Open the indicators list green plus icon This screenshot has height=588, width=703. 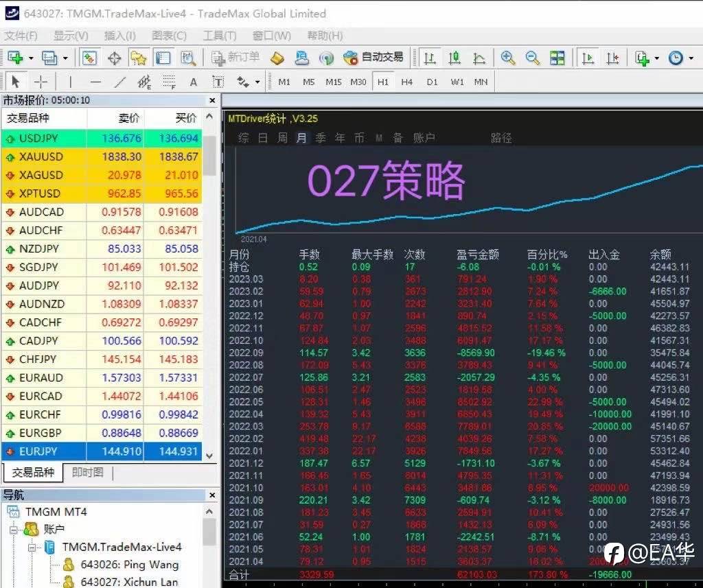tap(643, 58)
